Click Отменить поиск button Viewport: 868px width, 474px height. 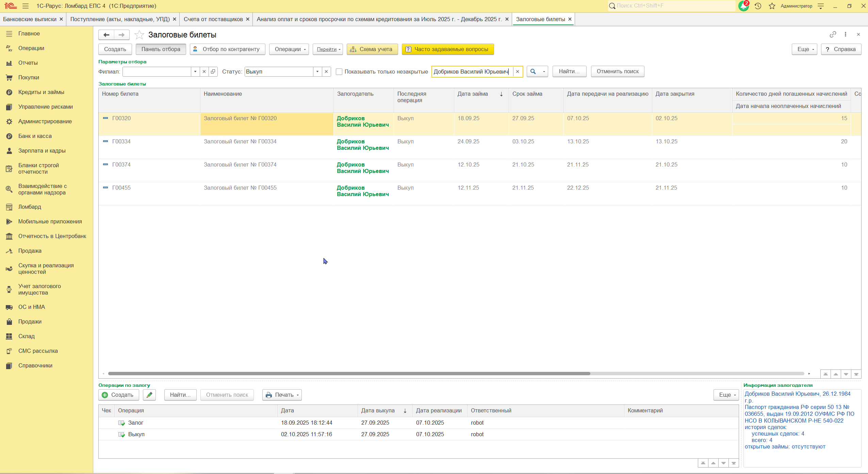click(617, 72)
